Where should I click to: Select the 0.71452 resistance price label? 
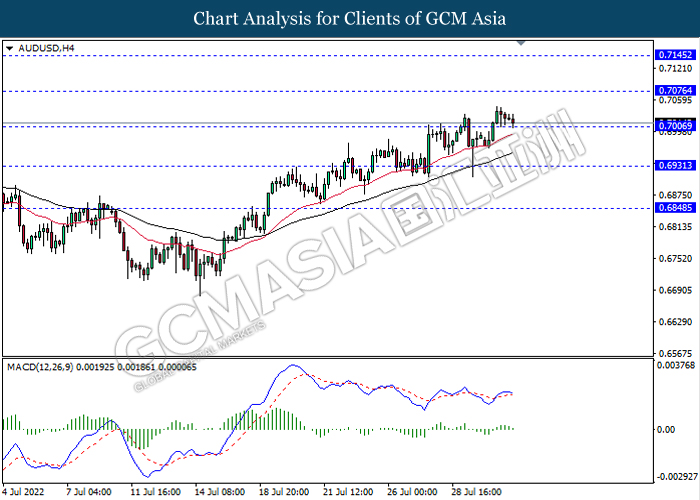[x=675, y=55]
